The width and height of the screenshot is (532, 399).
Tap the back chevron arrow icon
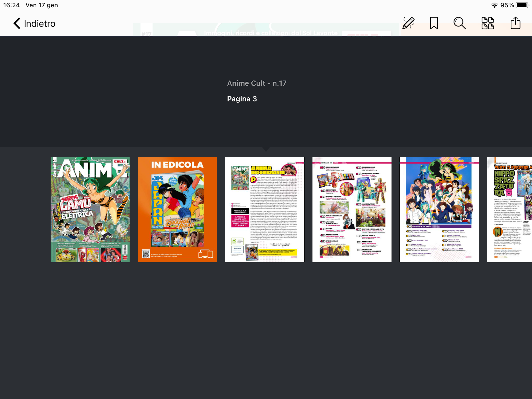[x=17, y=23]
